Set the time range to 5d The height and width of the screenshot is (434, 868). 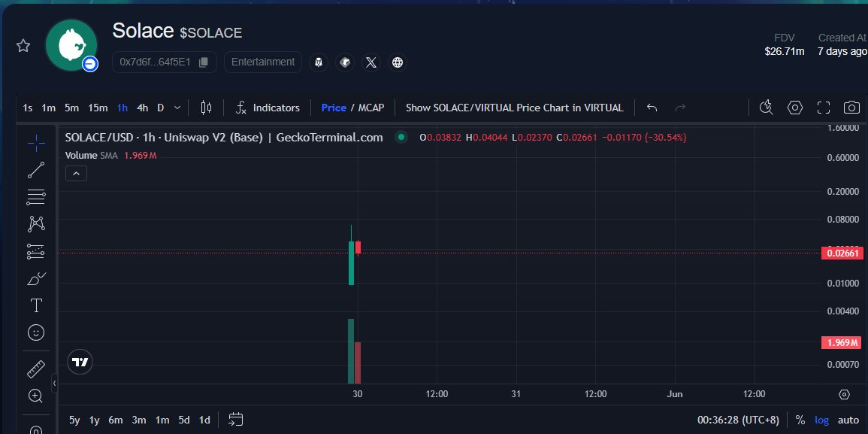click(x=184, y=420)
